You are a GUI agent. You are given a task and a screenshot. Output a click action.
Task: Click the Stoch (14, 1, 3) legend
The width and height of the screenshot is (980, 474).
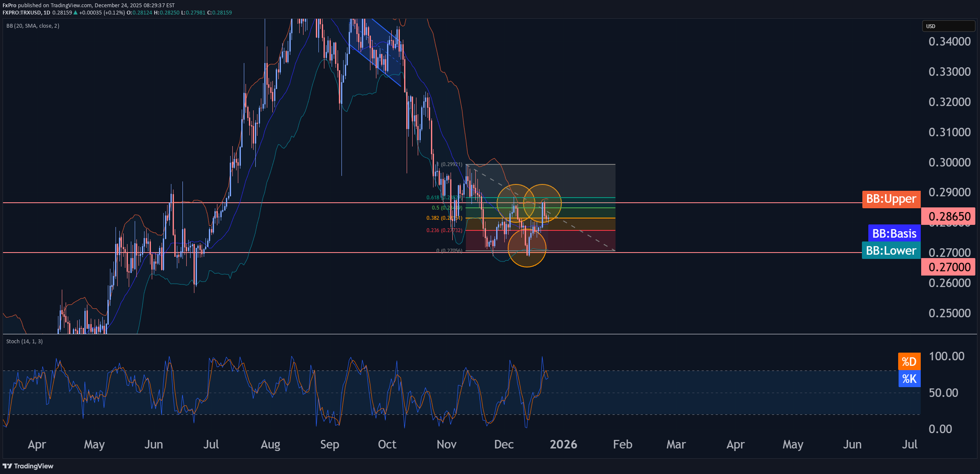(x=24, y=341)
